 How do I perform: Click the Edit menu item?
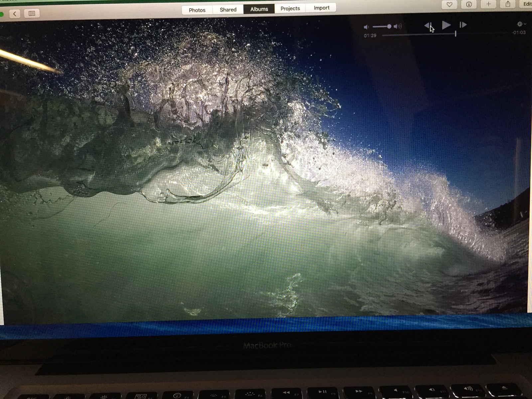coord(527,4)
